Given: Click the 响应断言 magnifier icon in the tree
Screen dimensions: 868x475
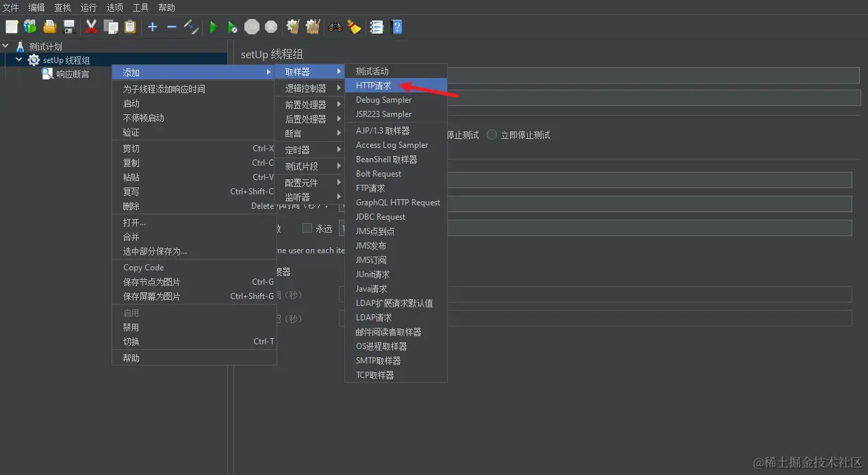Looking at the screenshot, I should [47, 74].
